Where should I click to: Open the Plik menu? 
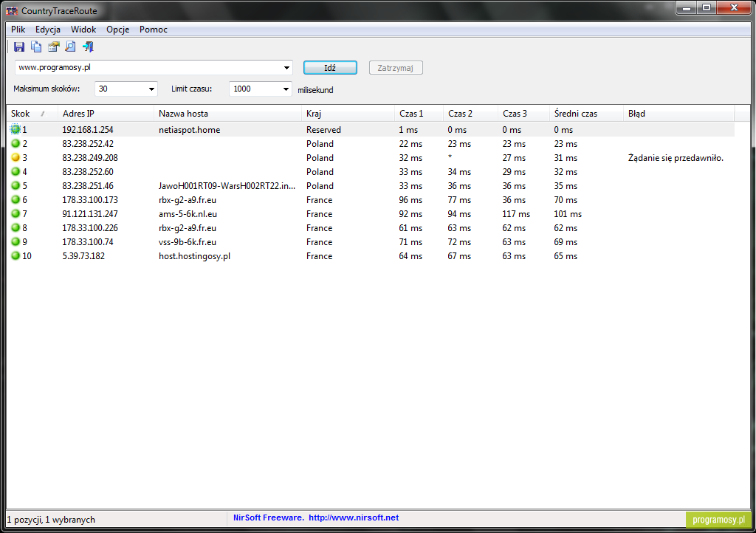18,30
